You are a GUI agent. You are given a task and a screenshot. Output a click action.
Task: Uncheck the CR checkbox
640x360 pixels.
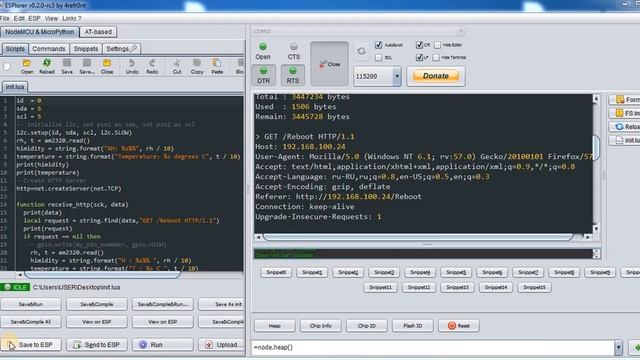[419, 45]
